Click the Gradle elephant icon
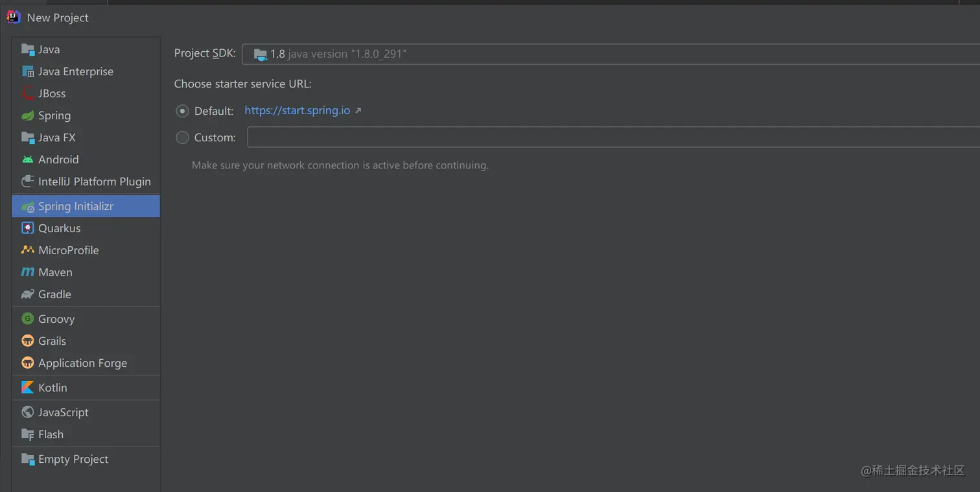Screen dimensions: 980x492 point(28,294)
